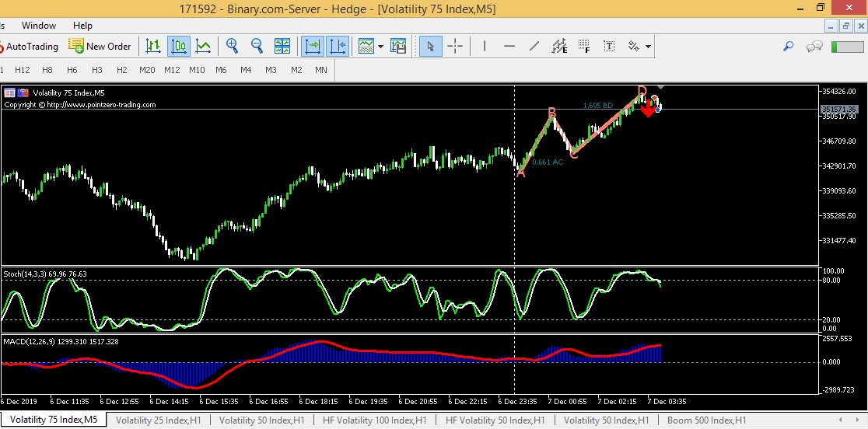Click the pointzero-trading.com copyright text
Image resolution: width=868 pixels, height=429 pixels.
coord(80,104)
